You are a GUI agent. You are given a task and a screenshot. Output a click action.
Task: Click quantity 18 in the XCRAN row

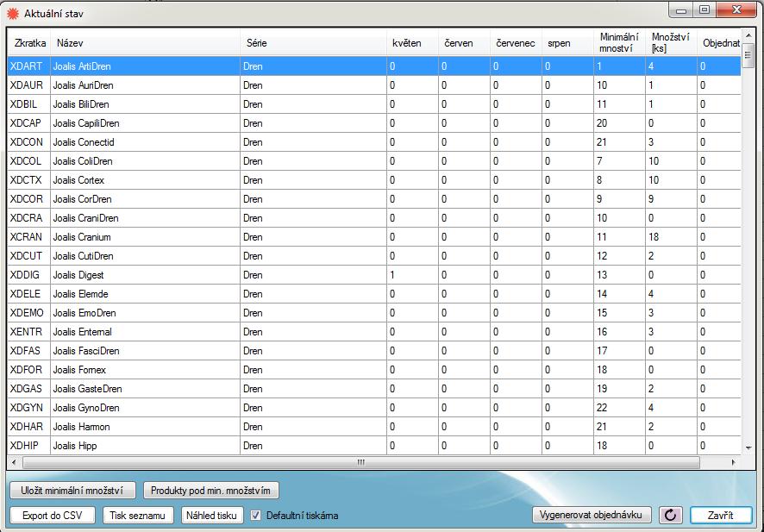[x=671, y=237]
